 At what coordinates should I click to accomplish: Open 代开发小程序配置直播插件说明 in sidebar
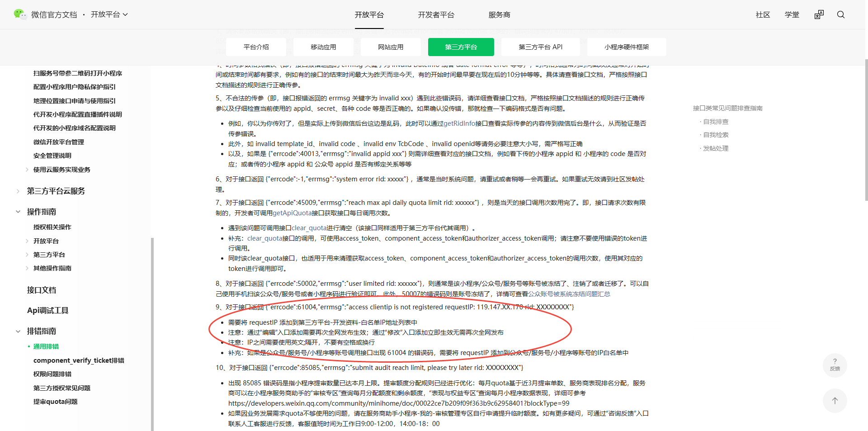78,114
